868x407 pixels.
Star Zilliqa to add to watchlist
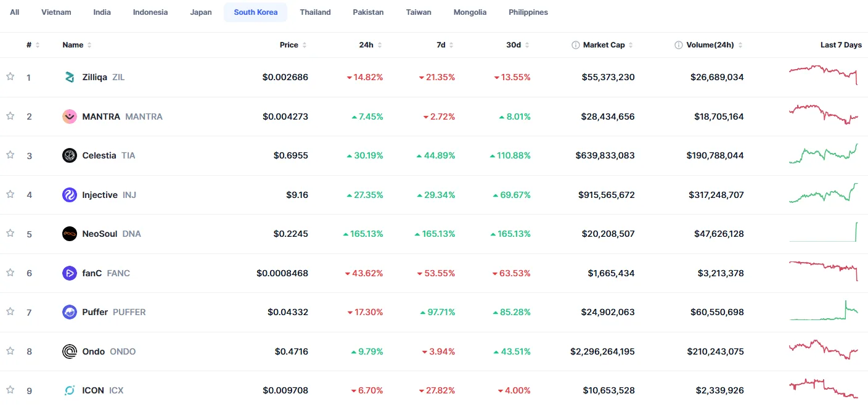(10, 76)
